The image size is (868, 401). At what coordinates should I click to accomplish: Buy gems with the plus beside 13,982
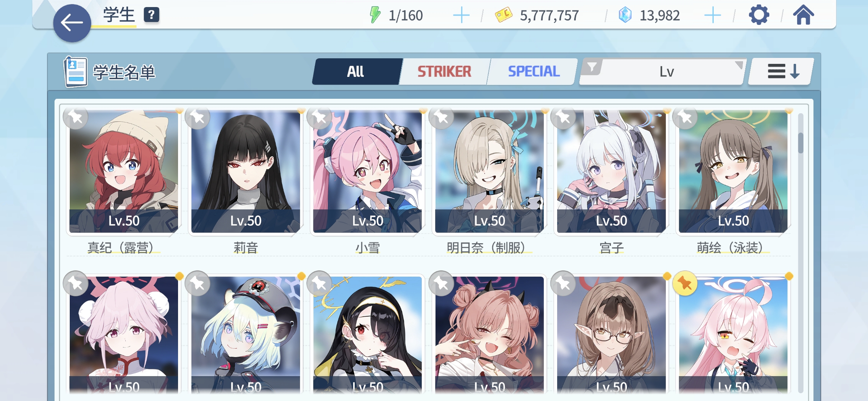pos(712,16)
